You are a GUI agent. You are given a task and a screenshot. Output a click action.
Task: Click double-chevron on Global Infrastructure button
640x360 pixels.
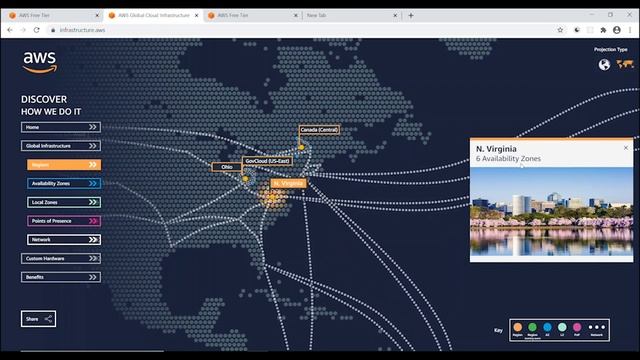[93, 146]
